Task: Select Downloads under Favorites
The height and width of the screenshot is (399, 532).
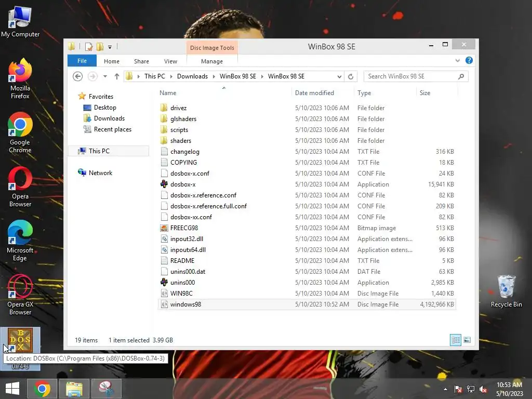Action: (104, 118)
